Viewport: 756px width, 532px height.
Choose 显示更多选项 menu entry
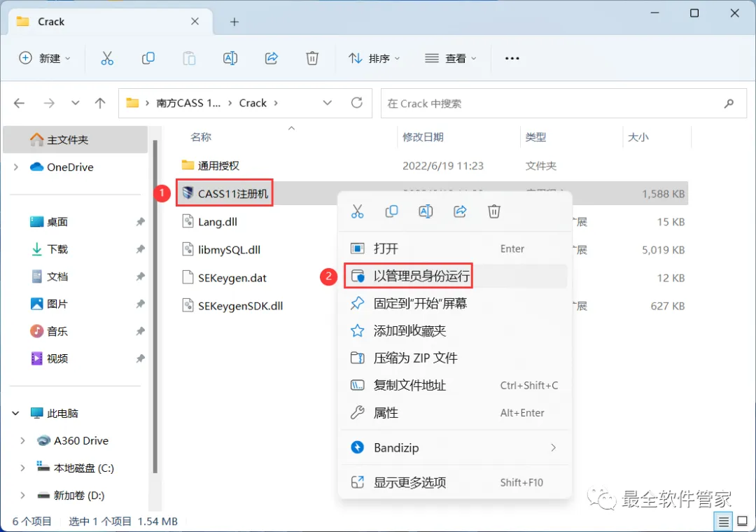coord(455,482)
